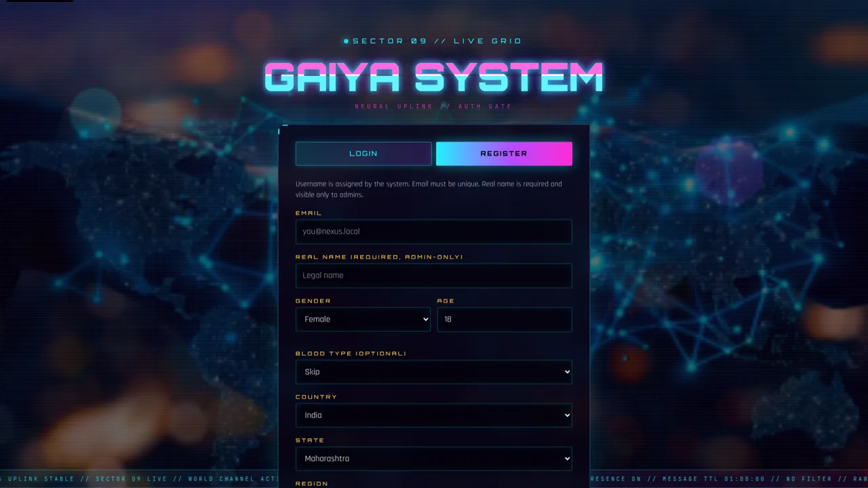
Task: Click the STATE label
Action: click(310, 441)
